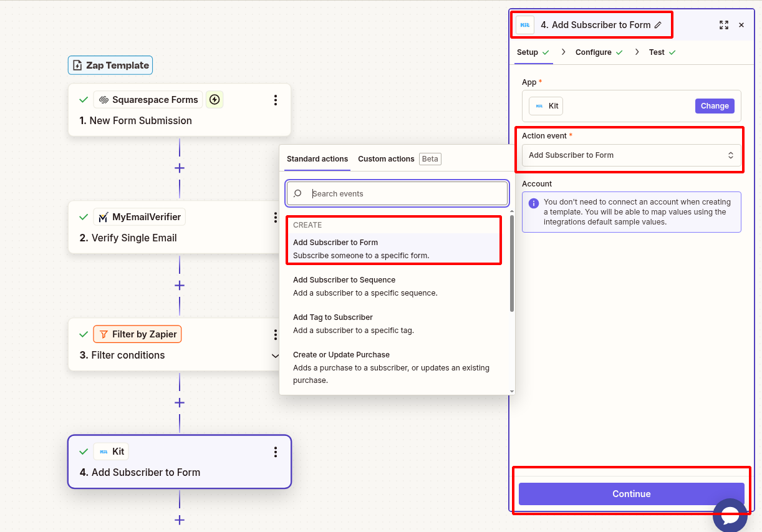Switch to the Custom actions tab
762x532 pixels.
click(x=386, y=159)
